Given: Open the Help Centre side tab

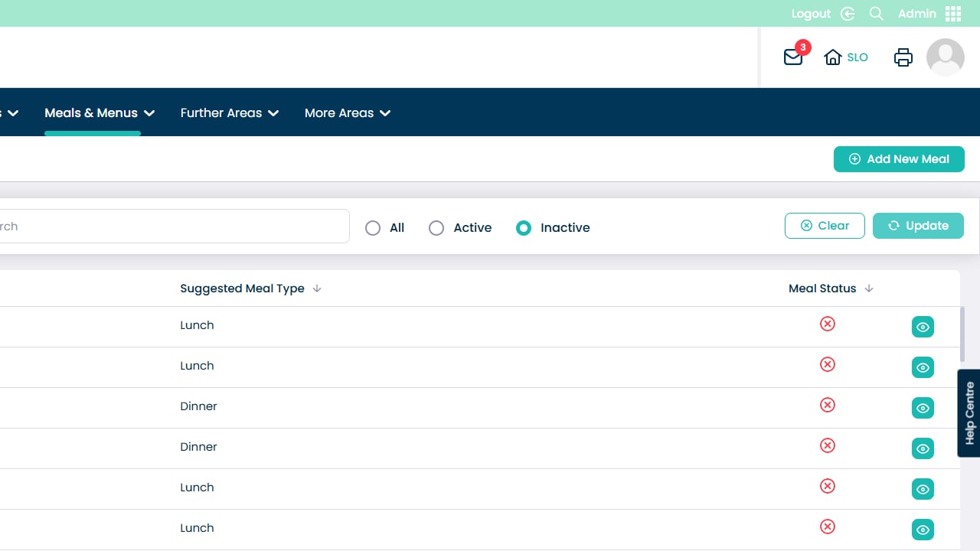Looking at the screenshot, I should (x=969, y=413).
